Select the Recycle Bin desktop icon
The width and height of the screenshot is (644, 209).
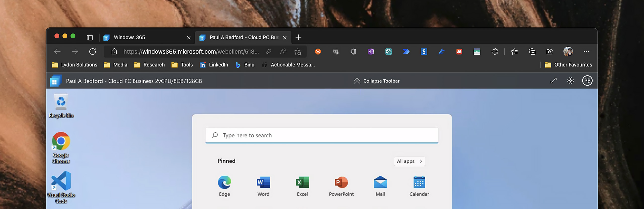tap(61, 106)
